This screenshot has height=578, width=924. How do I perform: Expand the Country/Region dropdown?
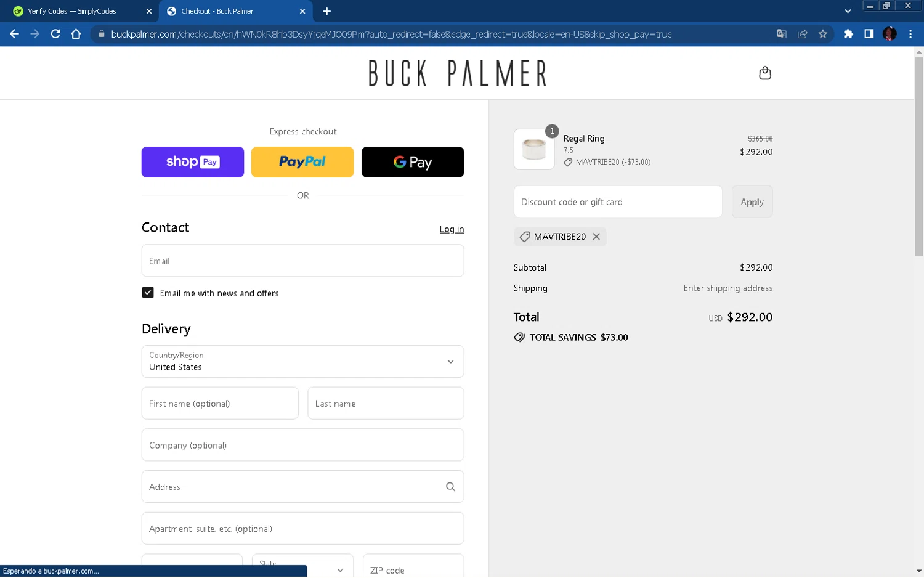pyautogui.click(x=302, y=362)
